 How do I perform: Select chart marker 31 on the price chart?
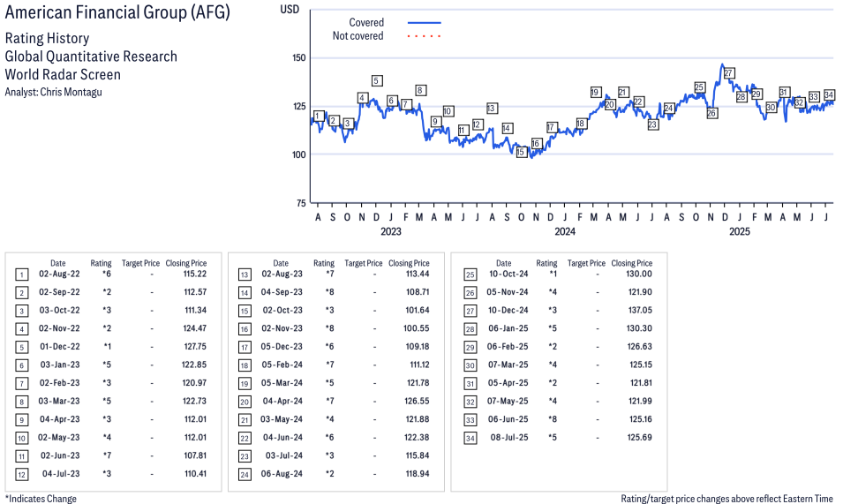(x=784, y=92)
